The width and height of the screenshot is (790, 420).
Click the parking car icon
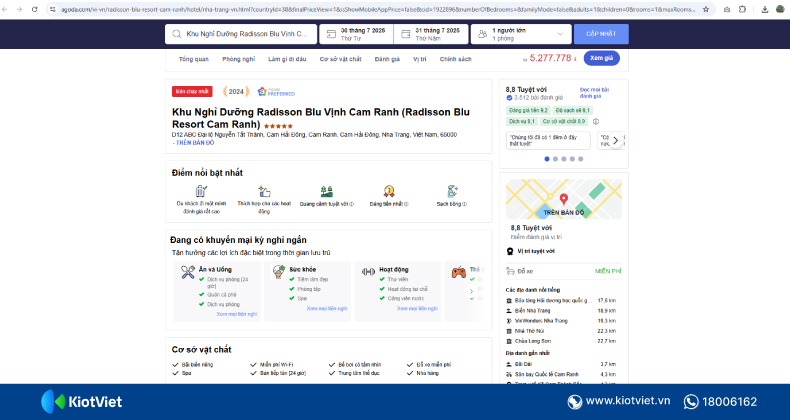[x=510, y=271]
